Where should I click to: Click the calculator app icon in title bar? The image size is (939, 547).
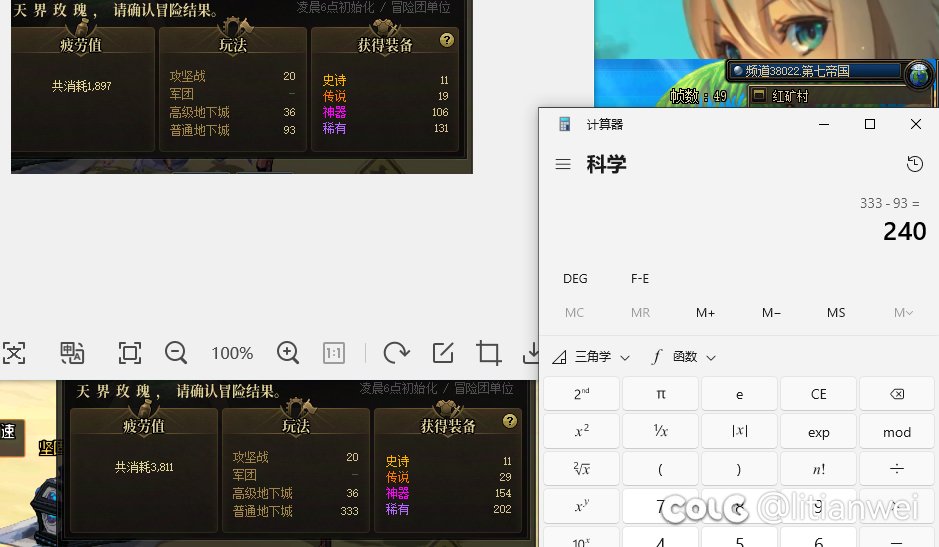(564, 124)
